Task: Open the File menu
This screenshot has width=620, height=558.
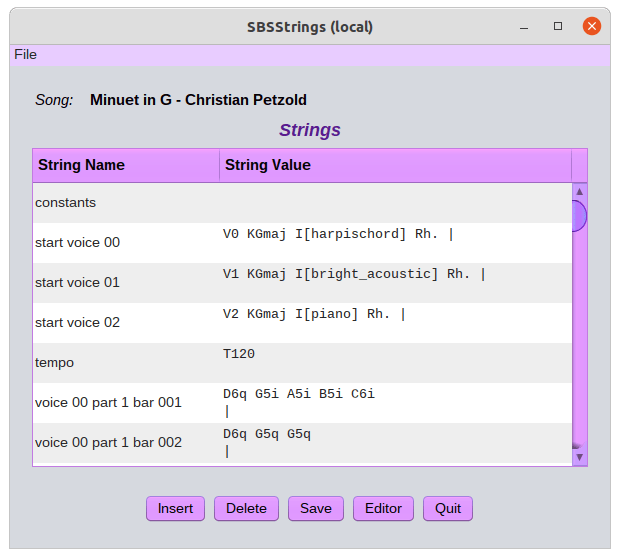Action: [x=25, y=55]
